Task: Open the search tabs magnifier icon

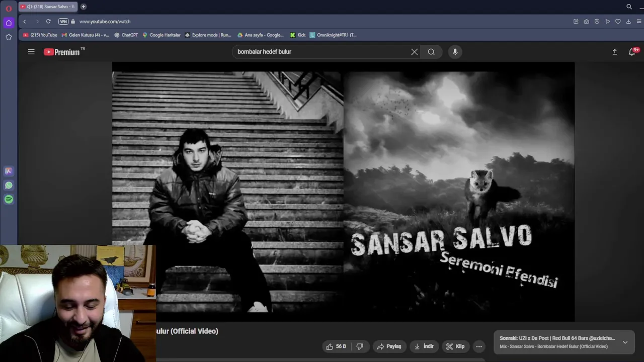Action: [629, 7]
